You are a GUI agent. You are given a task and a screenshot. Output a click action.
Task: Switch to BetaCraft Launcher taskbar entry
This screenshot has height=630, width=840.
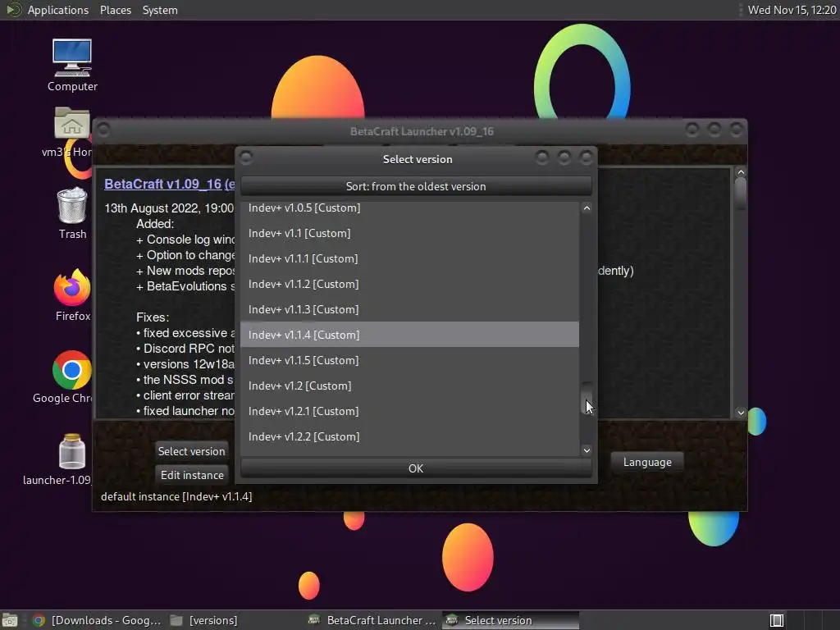[x=373, y=620]
